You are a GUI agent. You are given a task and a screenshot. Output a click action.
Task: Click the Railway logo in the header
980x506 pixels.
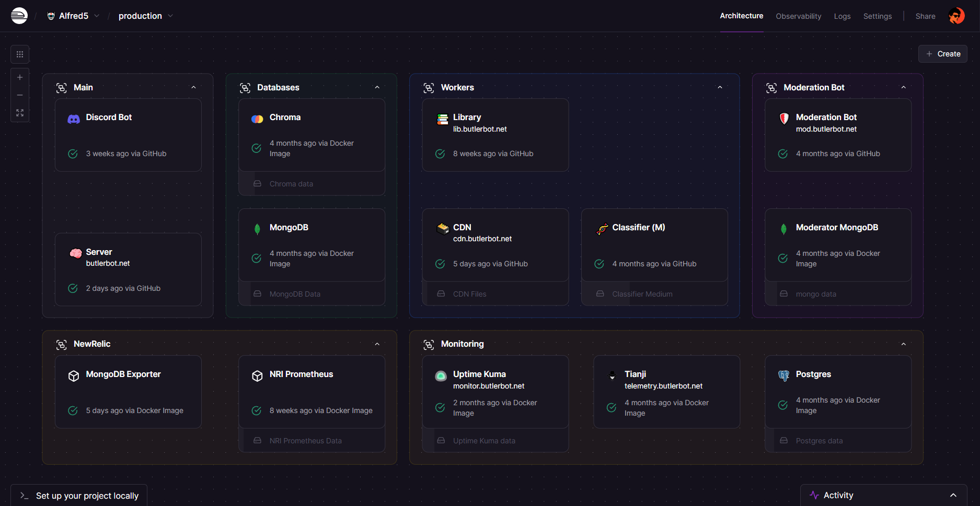coord(19,16)
